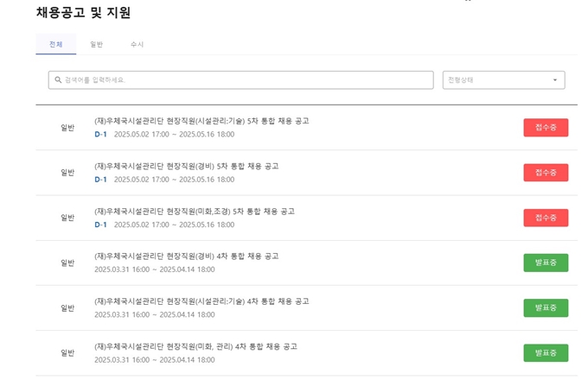Open 현장직원(시설관리:기술) 5차 통합 채용 공고
This screenshot has height=380, width=588.
tap(201, 121)
